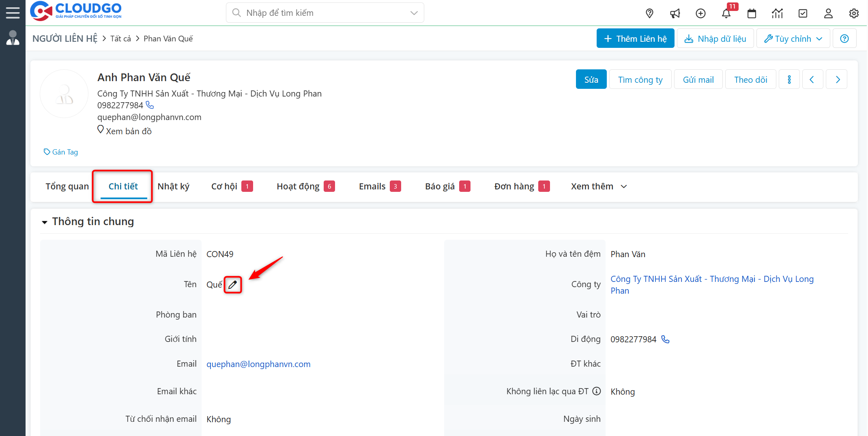Viewport: 868px width, 436px height.
Task: Expand the Tùy chỉnh dropdown
Action: (x=793, y=38)
